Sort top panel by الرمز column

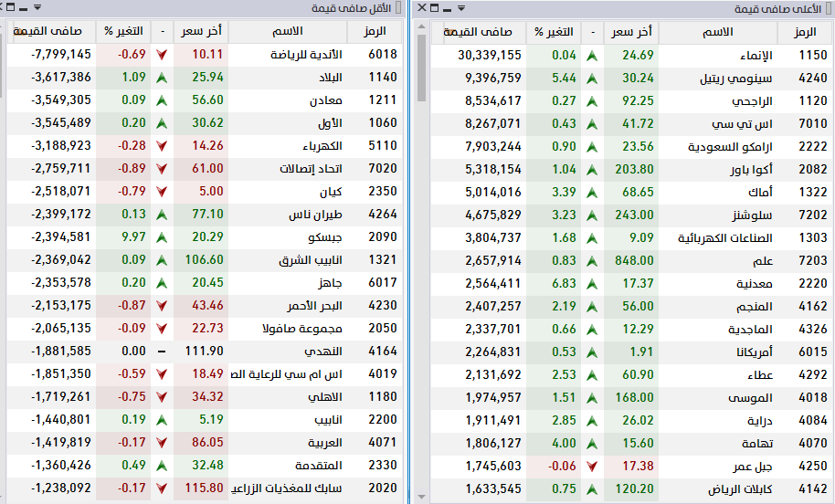805,33
